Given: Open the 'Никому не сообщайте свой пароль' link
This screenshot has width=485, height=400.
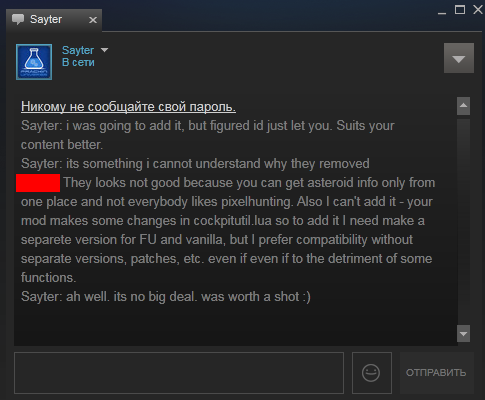Looking at the screenshot, I should click(128, 107).
